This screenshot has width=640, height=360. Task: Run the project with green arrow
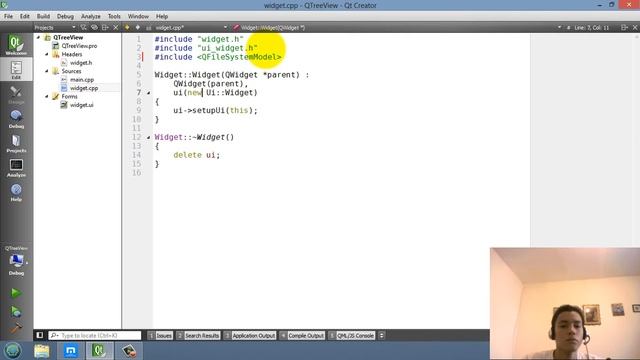coord(16,293)
